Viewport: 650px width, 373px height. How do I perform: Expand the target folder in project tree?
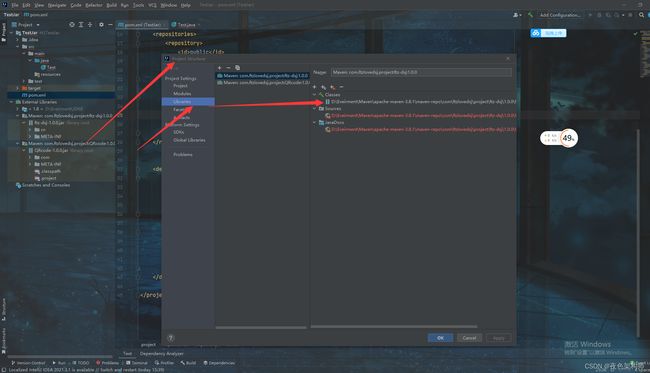[x=17, y=88]
